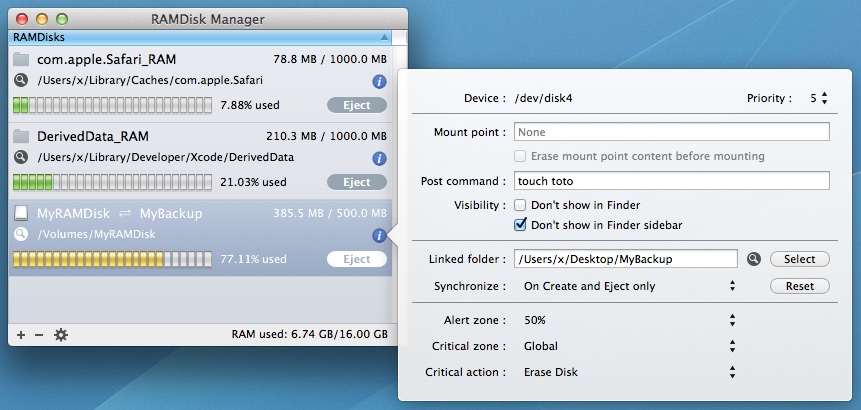
Task: Click folder icon of DerivedData_RAM
Action: [21, 136]
